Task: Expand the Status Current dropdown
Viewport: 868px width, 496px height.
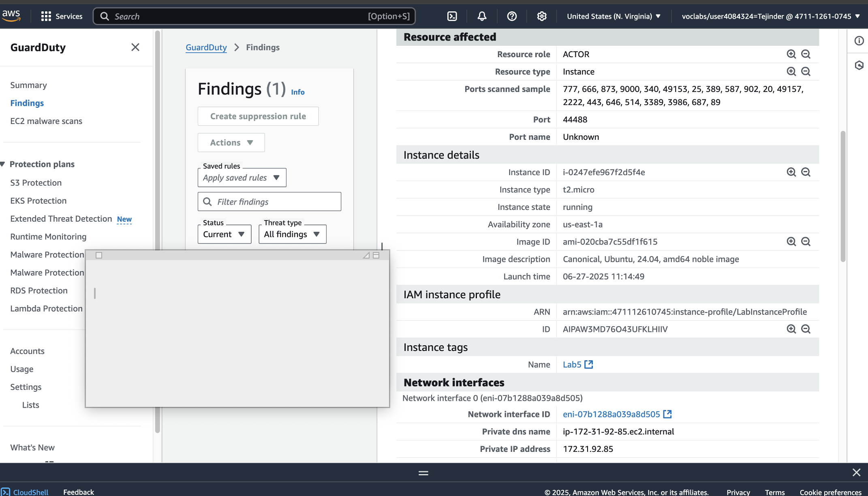Action: 224,234
